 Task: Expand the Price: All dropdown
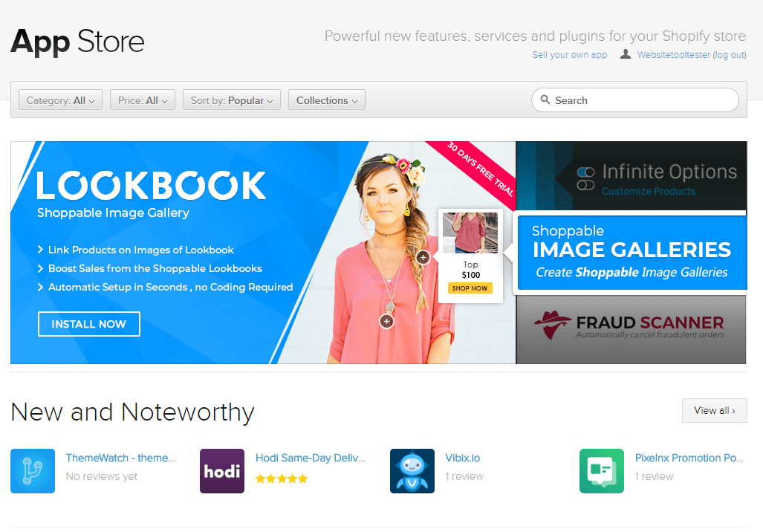coord(143,100)
